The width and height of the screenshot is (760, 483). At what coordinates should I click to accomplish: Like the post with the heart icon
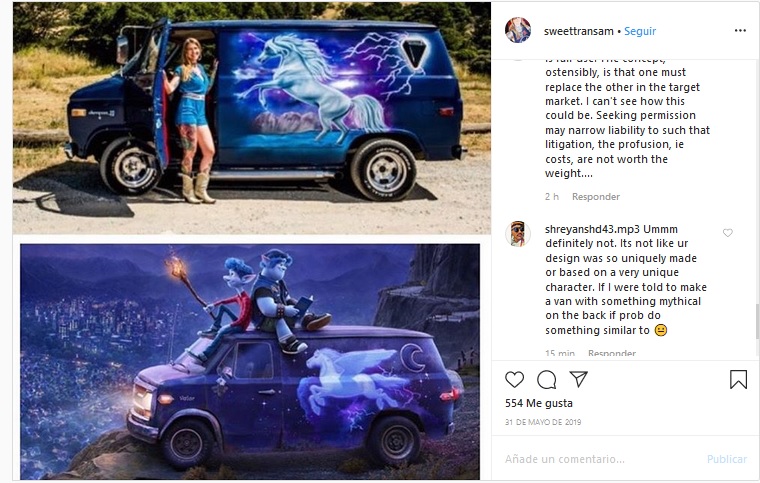514,379
